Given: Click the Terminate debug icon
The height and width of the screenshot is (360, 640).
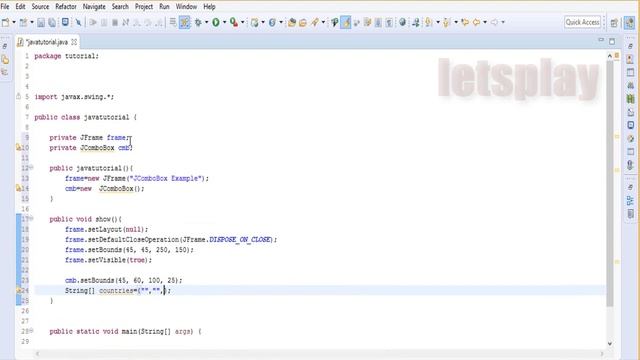Looking at the screenshot, I should [115, 22].
